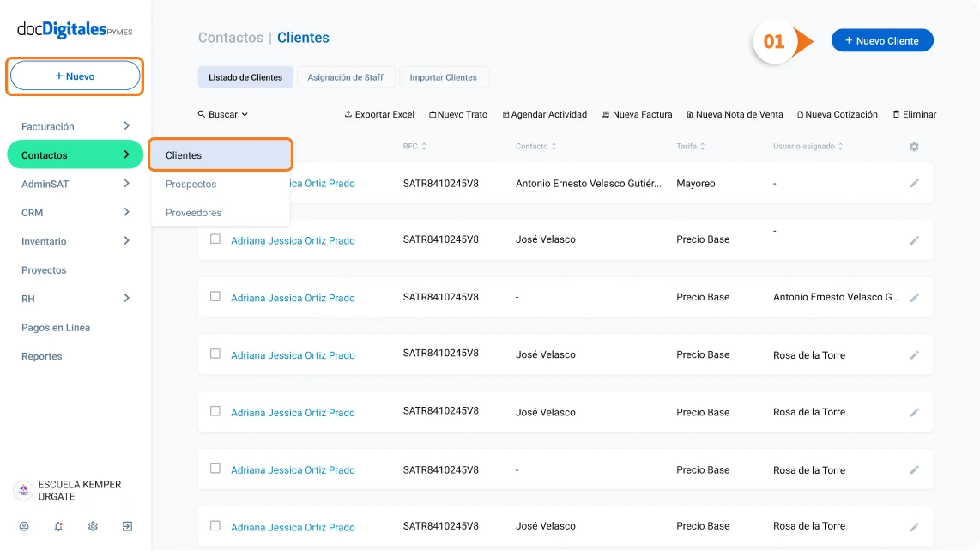
Task: Open settings gear in sidebar footer
Action: tap(93, 526)
